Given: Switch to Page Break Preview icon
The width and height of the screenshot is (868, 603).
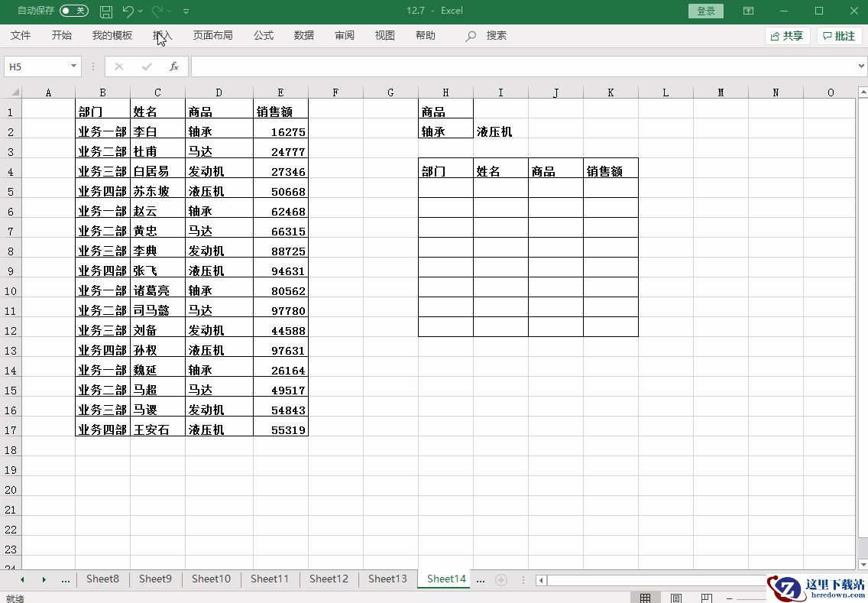Looking at the screenshot, I should 706,598.
